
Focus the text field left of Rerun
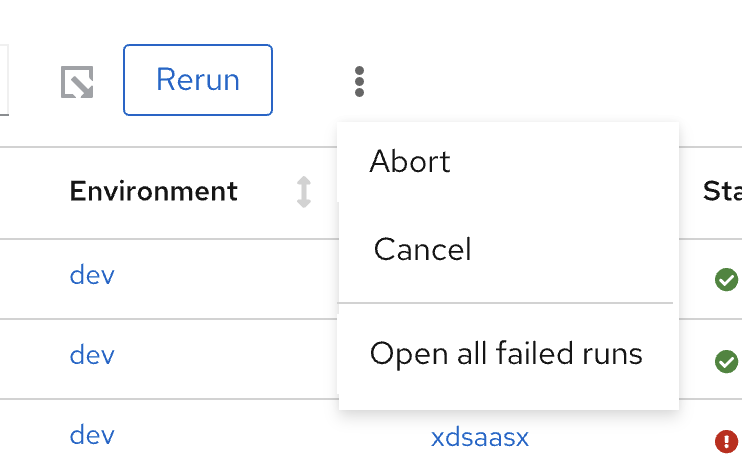tap(4, 79)
